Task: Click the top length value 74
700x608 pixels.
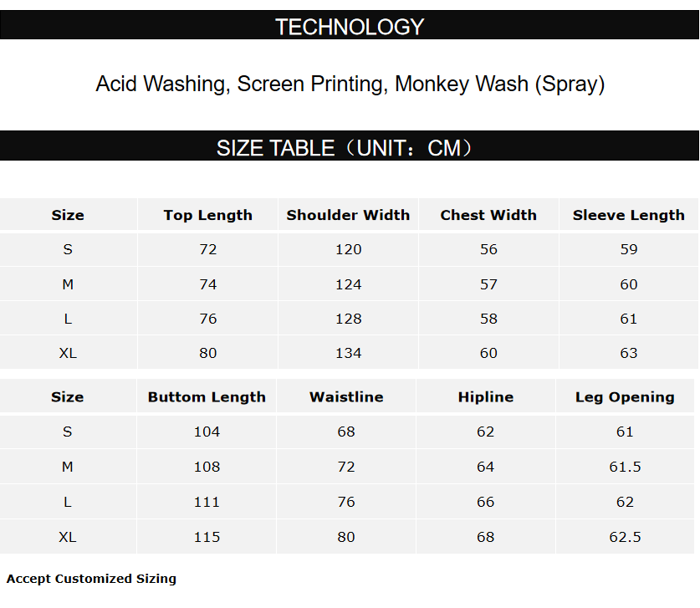Action: 207,284
